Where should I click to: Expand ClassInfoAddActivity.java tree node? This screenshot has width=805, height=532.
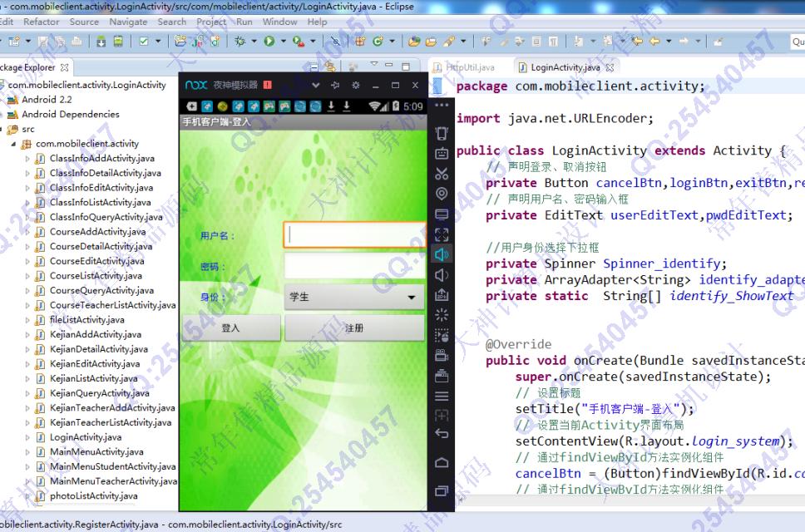[x=27, y=159]
